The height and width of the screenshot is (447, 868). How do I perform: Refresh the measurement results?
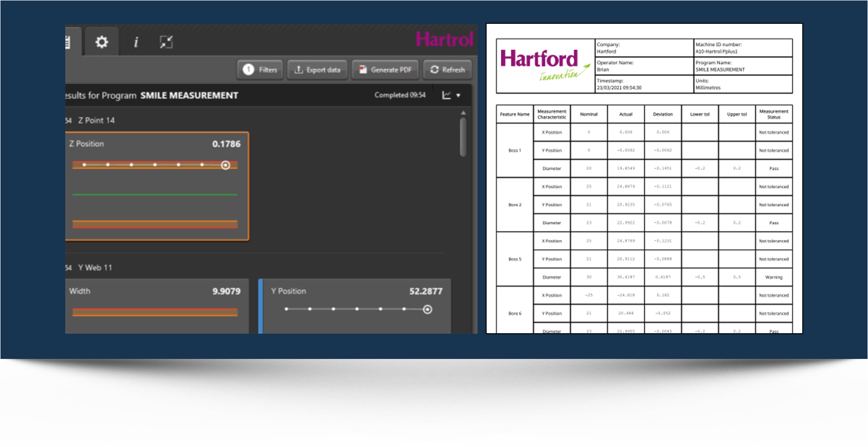[x=447, y=70]
